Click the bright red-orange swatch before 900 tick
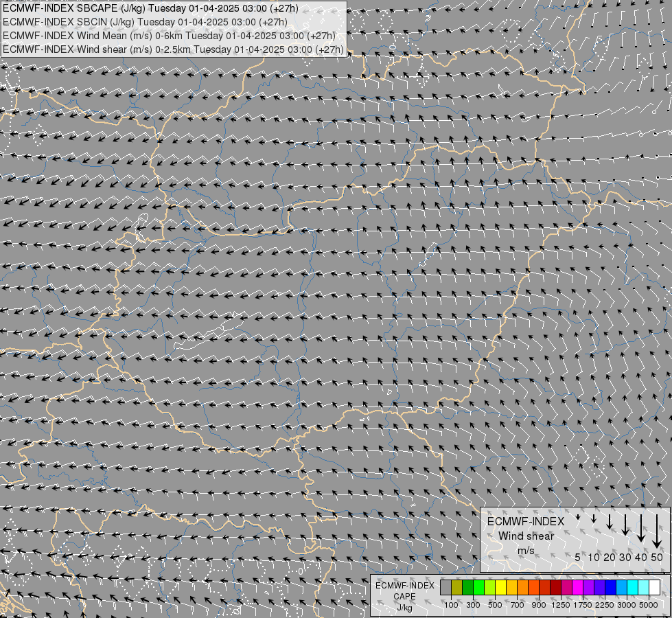Image resolution: width=672 pixels, height=618 pixels. click(x=533, y=588)
